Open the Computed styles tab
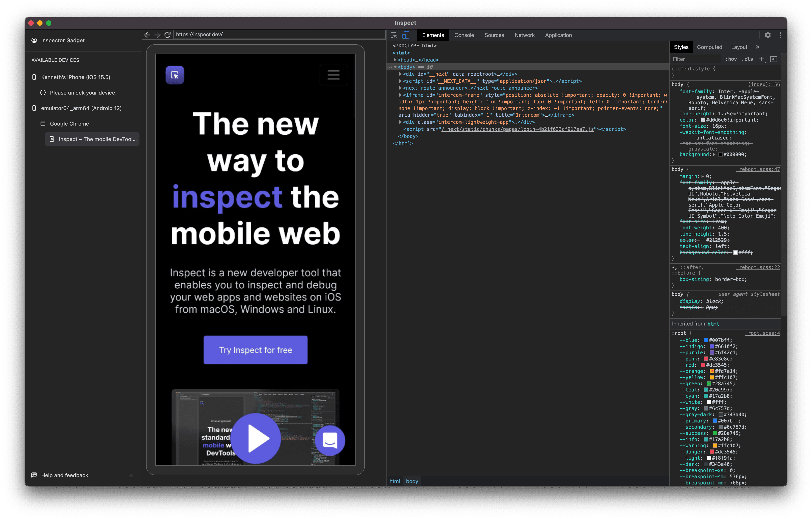Viewport: 812px width, 519px height. point(710,47)
